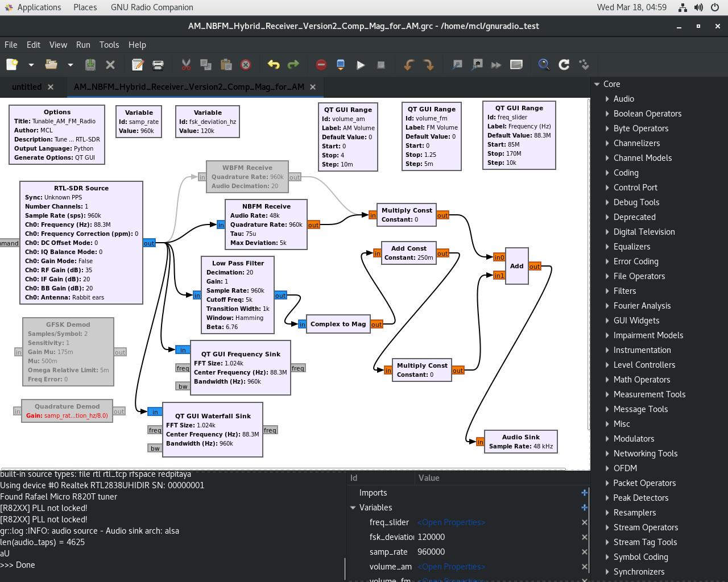Click the Generate flow graph icon
Viewport: 728px width, 582px height.
tap(341, 65)
